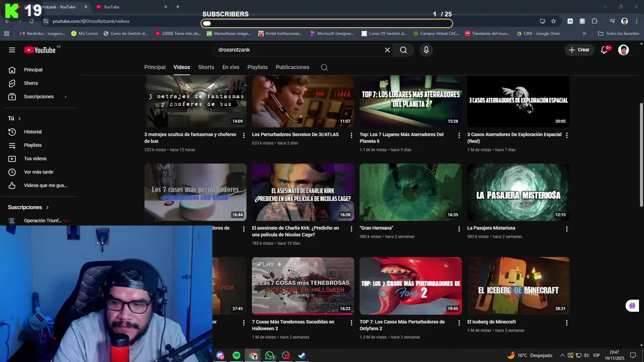Open Steam from the taskbar

[x=302, y=355]
